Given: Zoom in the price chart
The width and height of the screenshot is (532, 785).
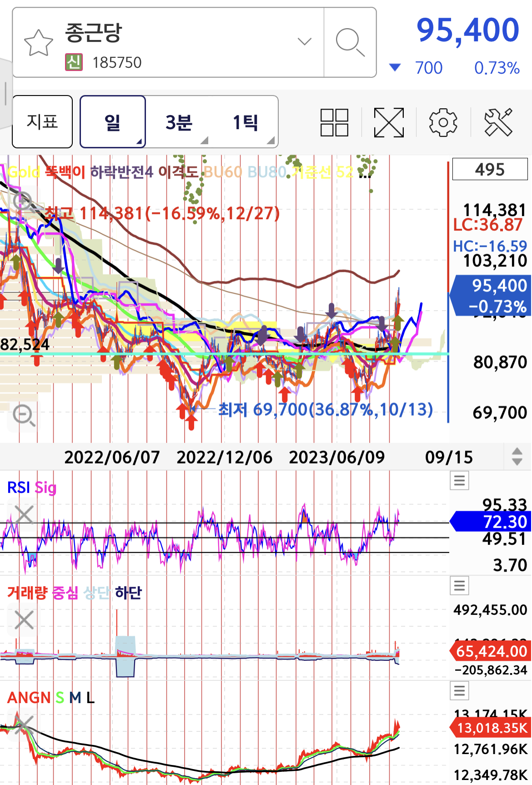Looking at the screenshot, I should 23,201.
